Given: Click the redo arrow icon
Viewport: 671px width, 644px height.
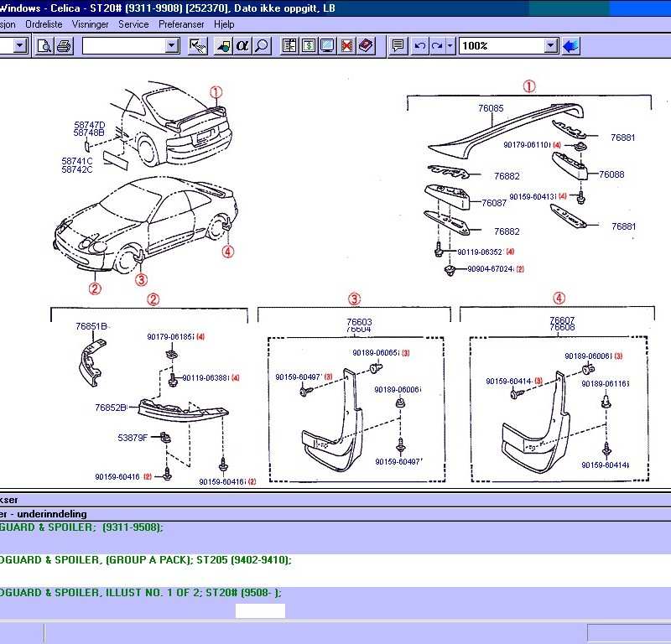Looking at the screenshot, I should pos(437,46).
